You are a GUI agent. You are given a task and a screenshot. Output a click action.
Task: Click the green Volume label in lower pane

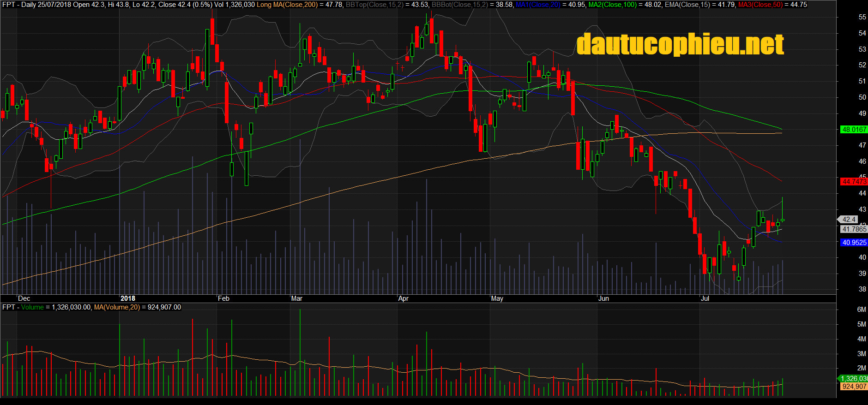pyautogui.click(x=32, y=307)
